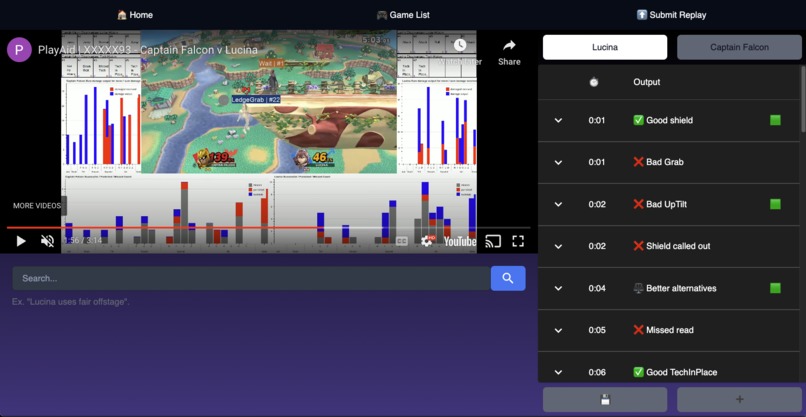
Task: Open Game List navigation item
Action: (403, 15)
